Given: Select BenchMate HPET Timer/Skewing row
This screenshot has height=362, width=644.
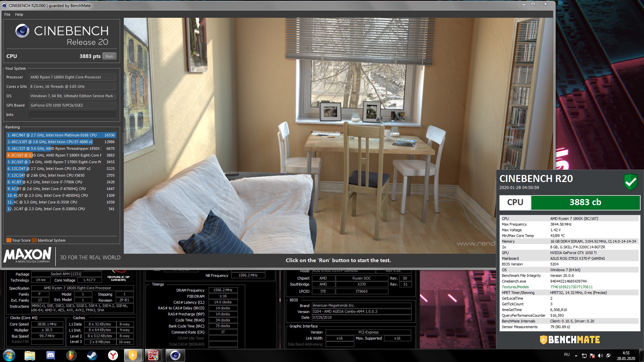Looking at the screenshot, I should (x=569, y=293).
